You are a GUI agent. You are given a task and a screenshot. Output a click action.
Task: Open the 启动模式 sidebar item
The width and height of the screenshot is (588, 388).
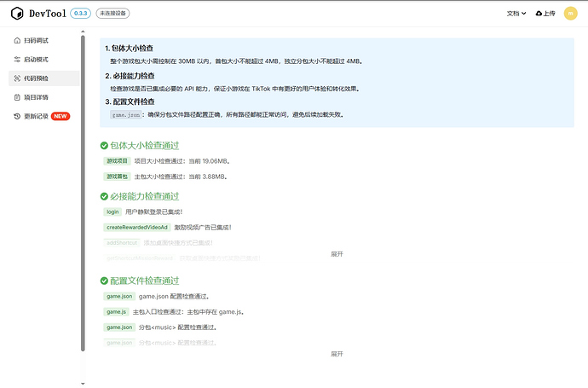(x=43, y=60)
